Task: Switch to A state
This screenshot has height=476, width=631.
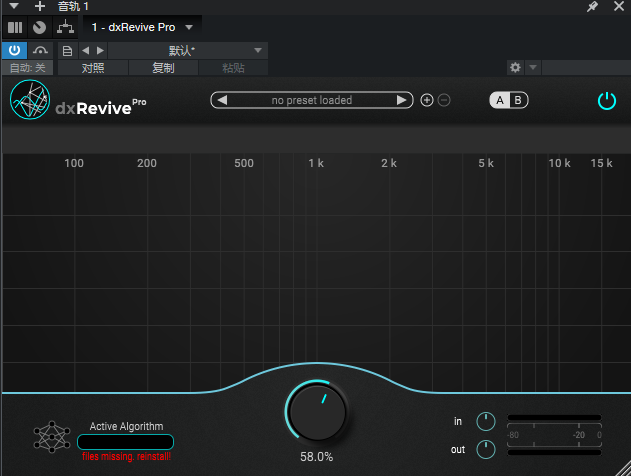Action: pos(499,100)
